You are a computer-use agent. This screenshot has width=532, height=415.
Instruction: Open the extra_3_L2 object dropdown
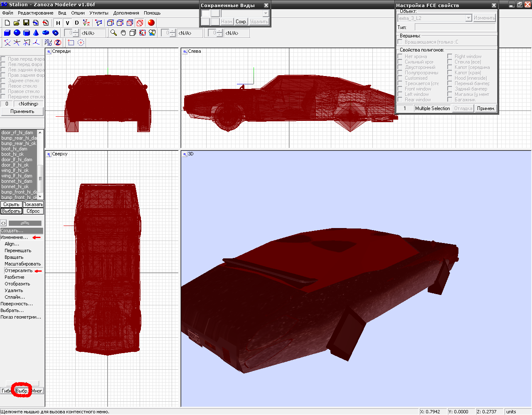[x=468, y=18]
